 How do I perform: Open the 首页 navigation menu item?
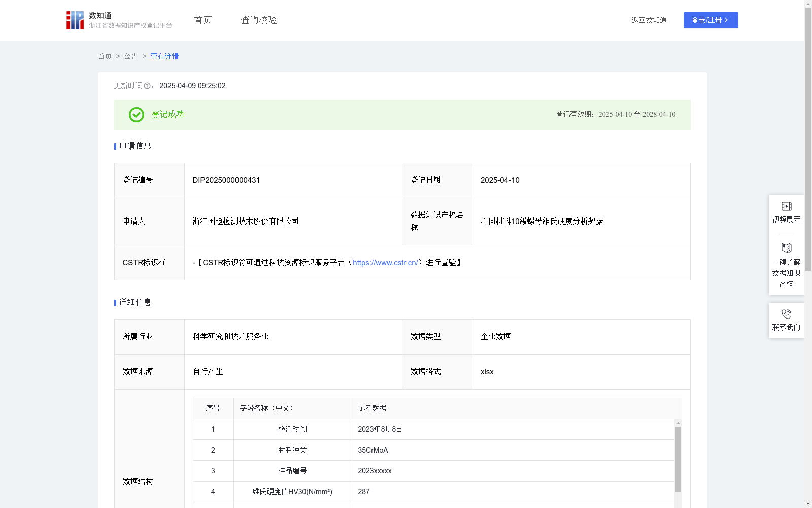click(x=203, y=20)
